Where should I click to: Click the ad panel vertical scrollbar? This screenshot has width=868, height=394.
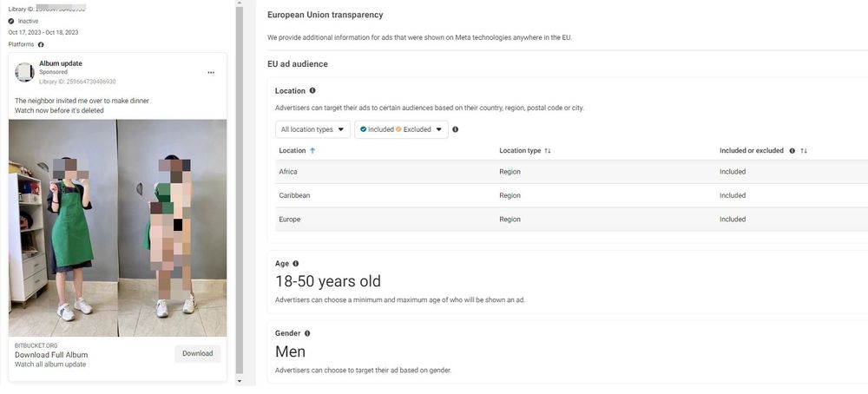pyautogui.click(x=240, y=191)
